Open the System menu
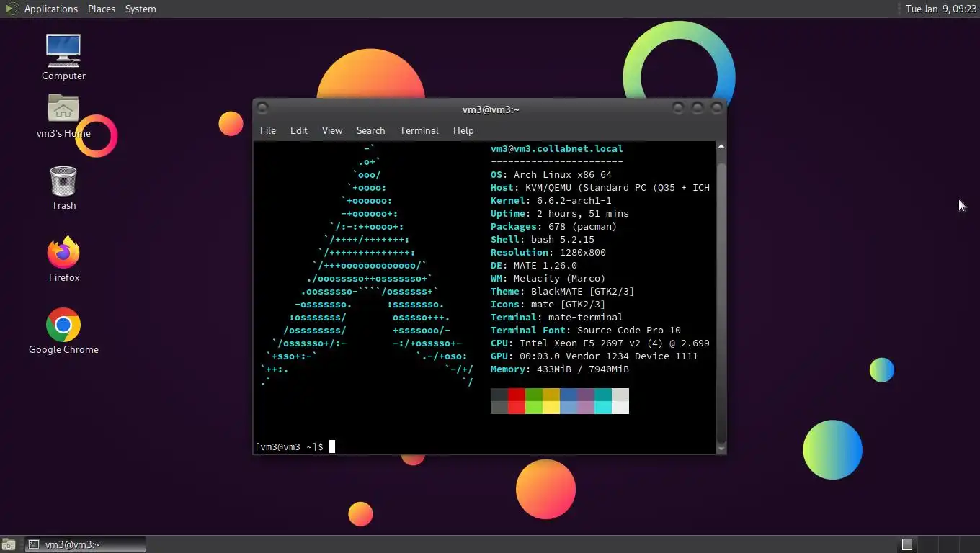The image size is (980, 553). point(141,9)
